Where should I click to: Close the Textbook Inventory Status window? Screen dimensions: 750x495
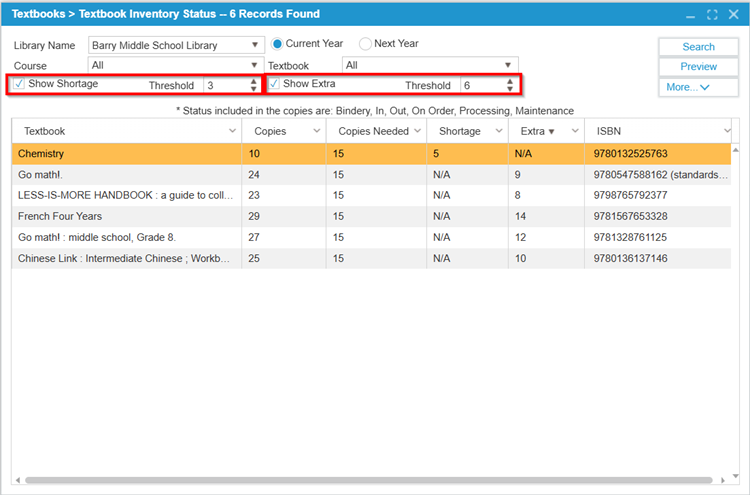tap(733, 14)
